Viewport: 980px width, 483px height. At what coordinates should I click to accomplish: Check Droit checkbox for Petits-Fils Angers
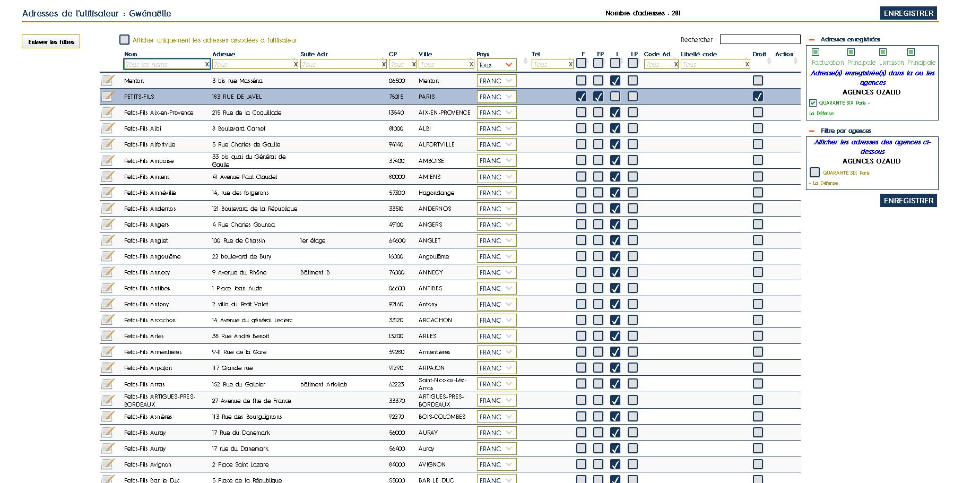pos(758,224)
